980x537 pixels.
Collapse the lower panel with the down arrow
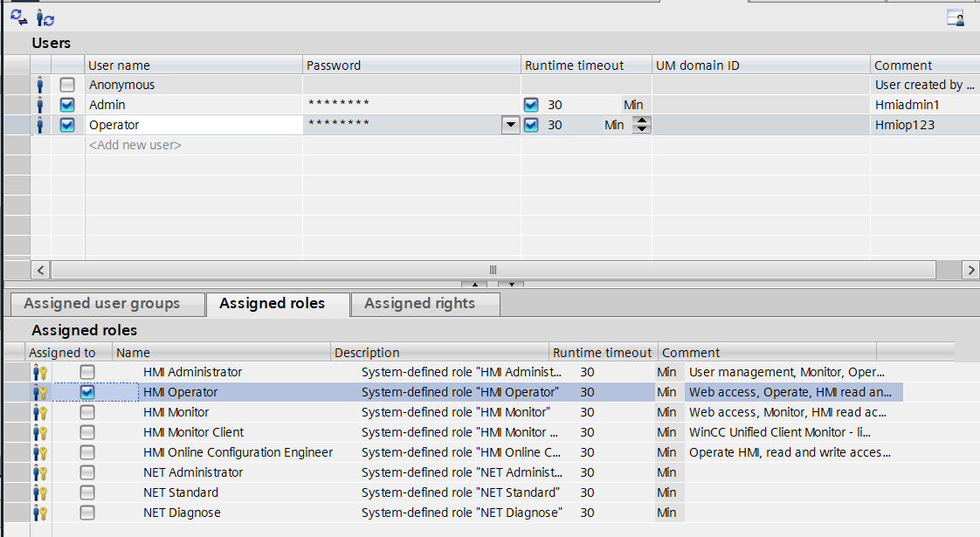coord(511,285)
